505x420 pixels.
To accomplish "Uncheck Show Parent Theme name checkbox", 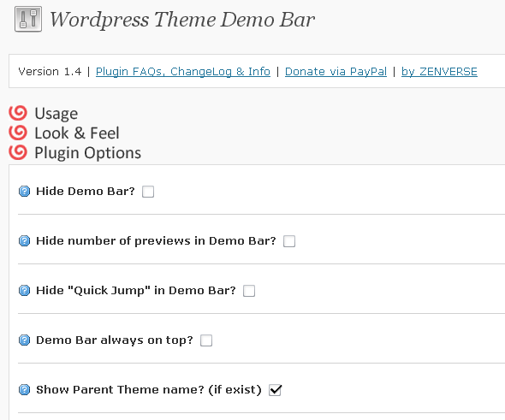I will [x=275, y=390].
